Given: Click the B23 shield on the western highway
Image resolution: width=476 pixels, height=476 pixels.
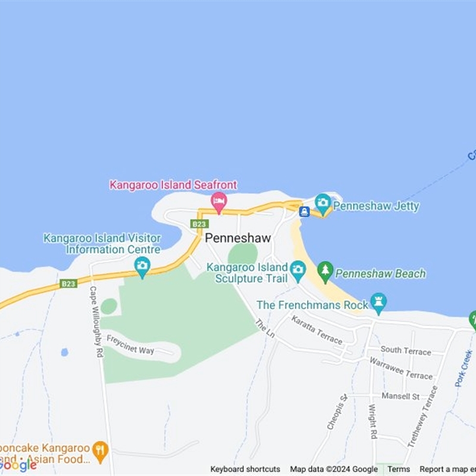Looking at the screenshot, I should click(68, 284).
